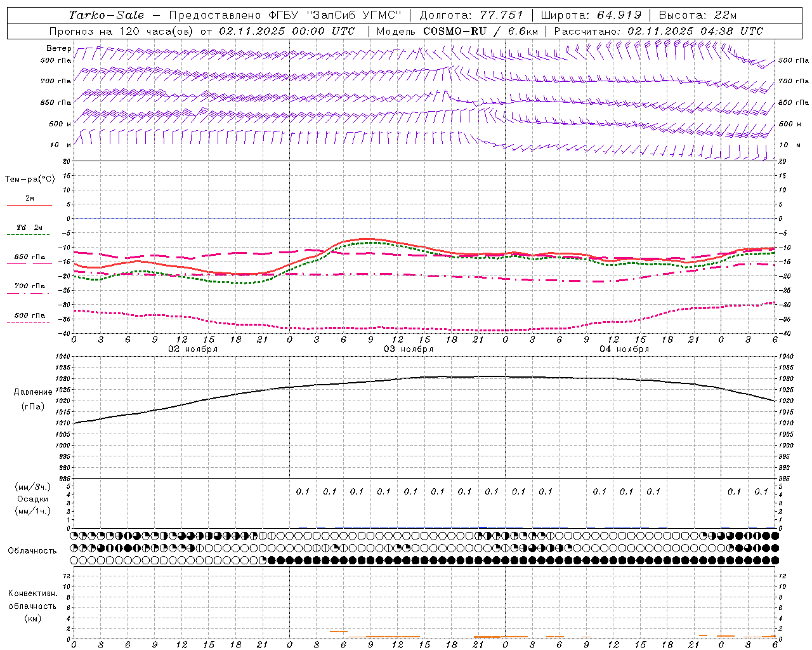Click the Конвективн. convective cloud label

tap(32, 593)
